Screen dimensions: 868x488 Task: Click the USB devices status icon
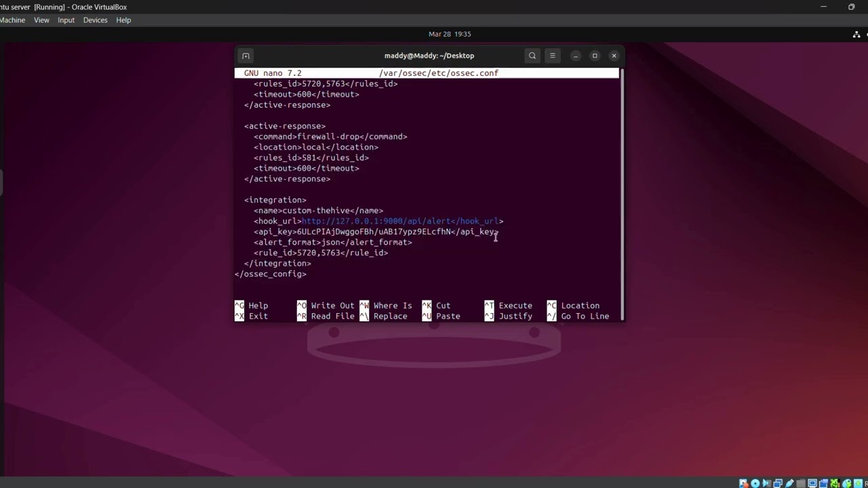[x=789, y=483]
